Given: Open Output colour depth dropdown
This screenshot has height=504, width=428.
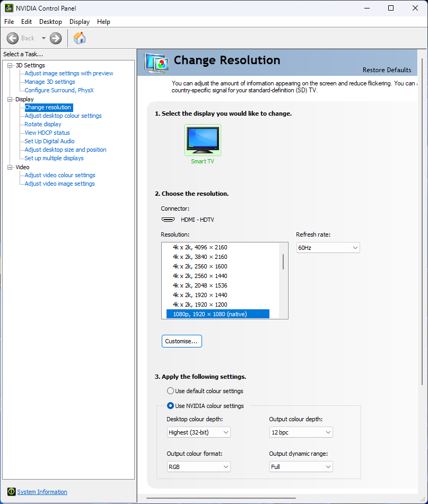Looking at the screenshot, I should 301,432.
